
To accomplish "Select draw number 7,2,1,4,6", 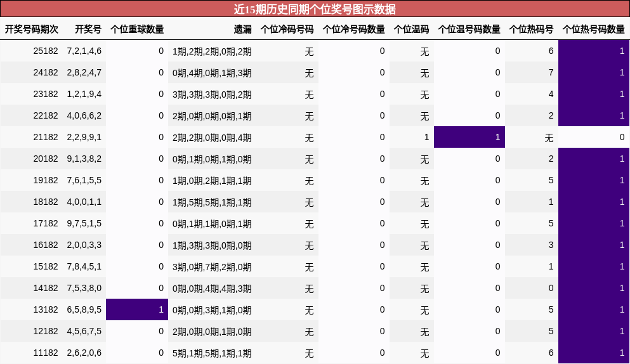I will [84, 51].
